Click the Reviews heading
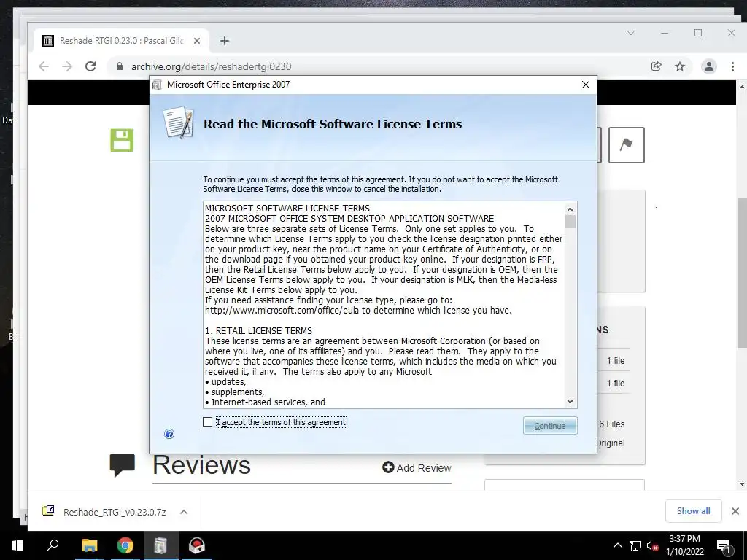 201,464
